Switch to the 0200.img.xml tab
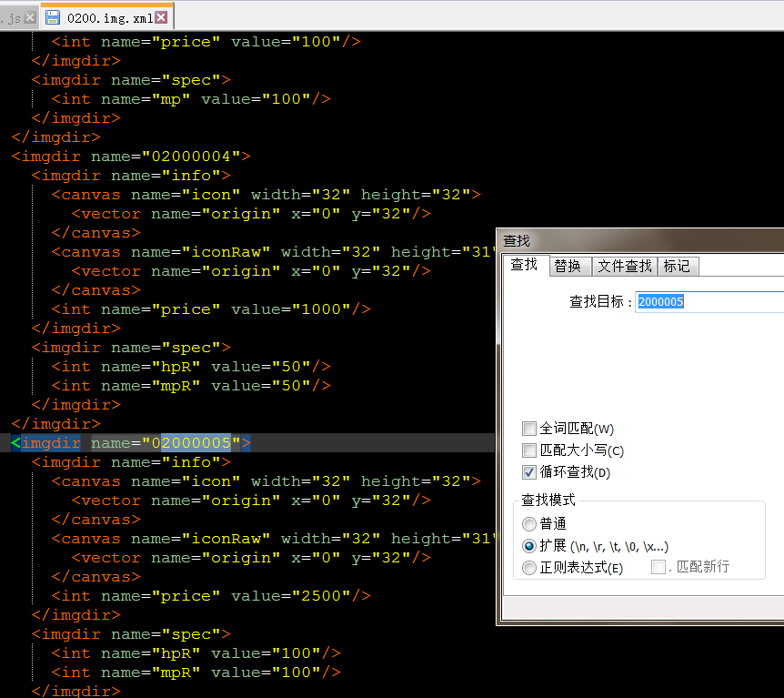Viewport: 784px width, 698px height. click(x=107, y=18)
